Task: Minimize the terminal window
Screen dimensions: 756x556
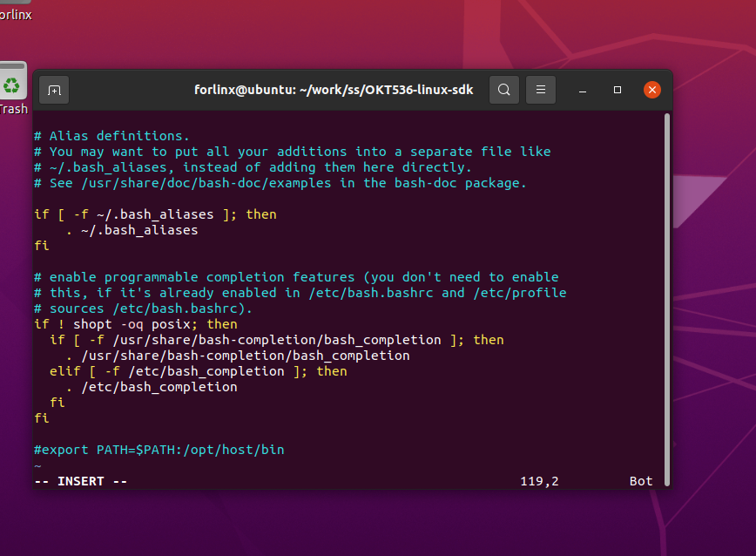Action: [583, 90]
